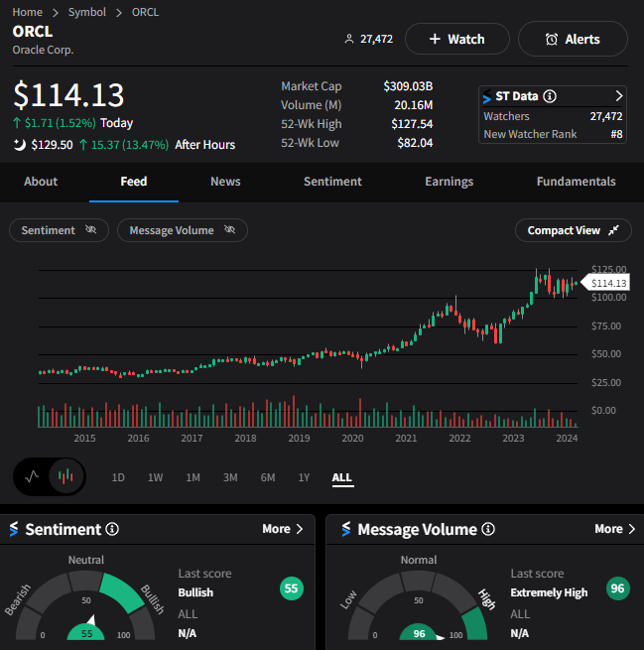Click the Message Volume info icon

488,529
